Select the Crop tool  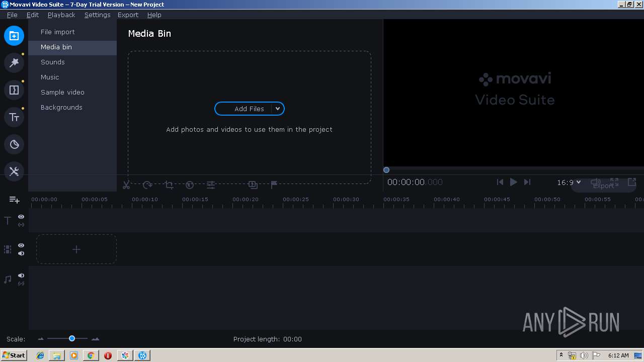tap(169, 185)
